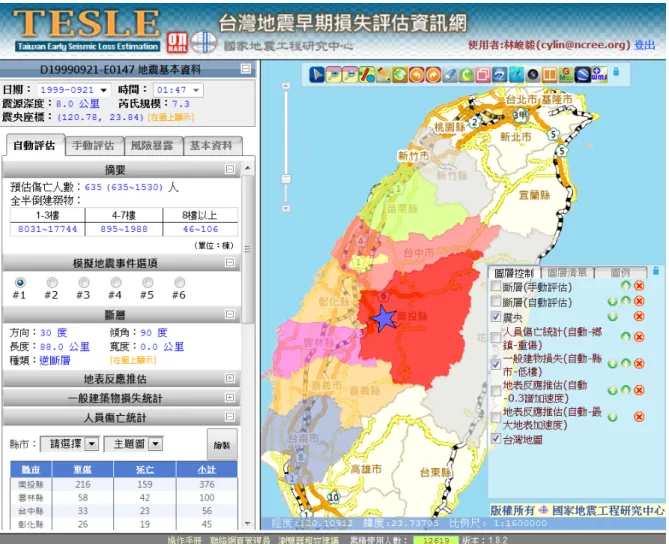Click the map zoom slider handle
Image resolution: width=669 pixels, height=544 pixels.
pyautogui.click(x=286, y=179)
